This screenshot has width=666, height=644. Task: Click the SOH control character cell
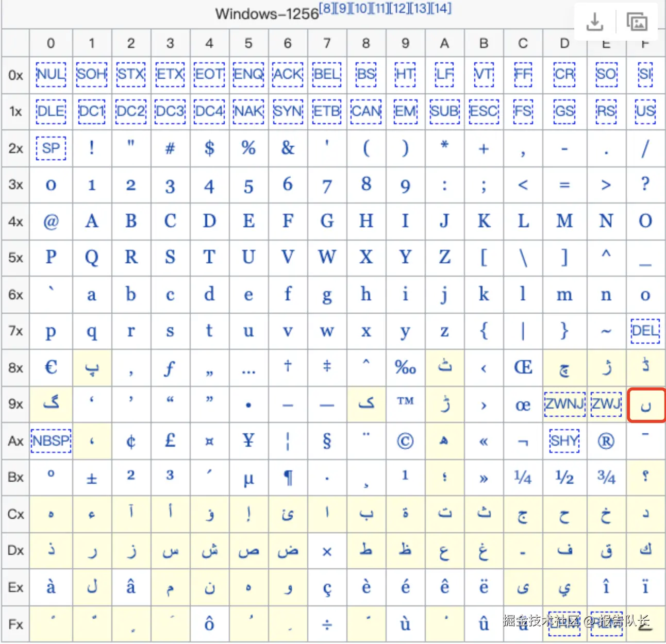[x=91, y=74]
